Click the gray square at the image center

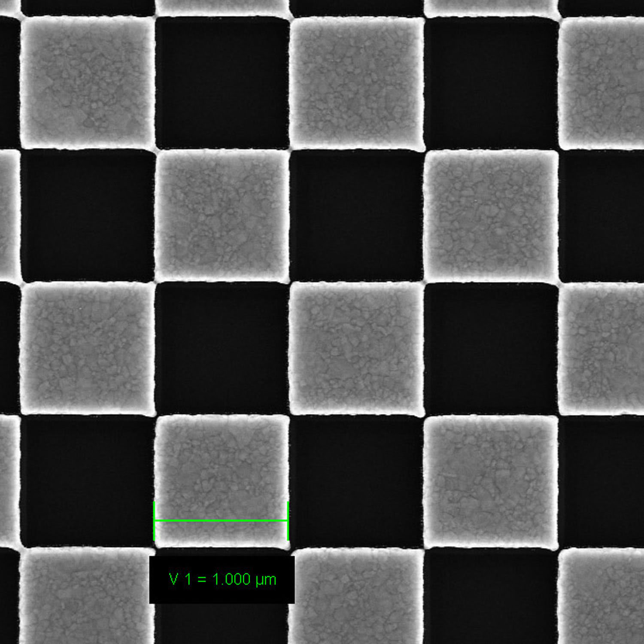point(356,349)
